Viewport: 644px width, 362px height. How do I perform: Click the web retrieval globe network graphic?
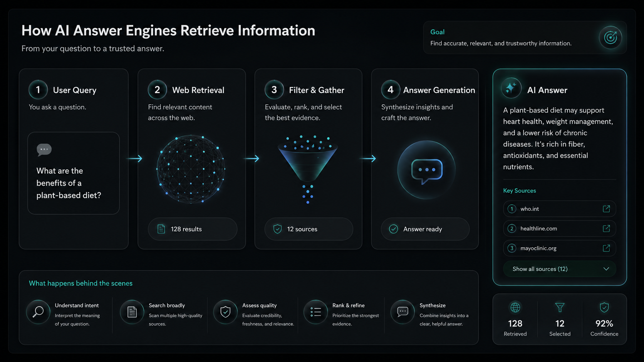[x=191, y=169]
